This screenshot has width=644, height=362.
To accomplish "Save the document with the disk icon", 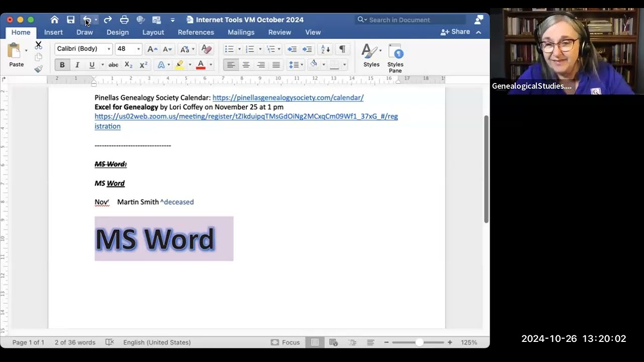I will 71,20.
